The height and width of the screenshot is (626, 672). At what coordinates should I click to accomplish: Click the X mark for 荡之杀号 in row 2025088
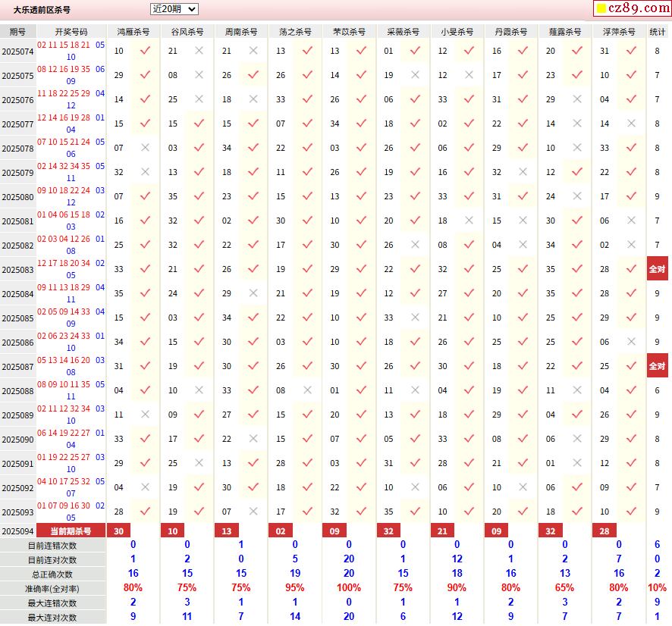307,390
